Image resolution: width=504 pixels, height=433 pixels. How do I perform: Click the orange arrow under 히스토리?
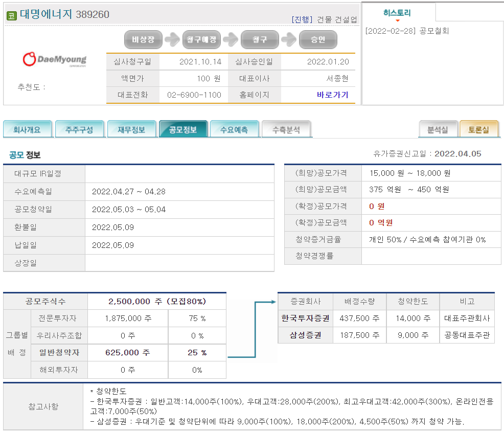pyautogui.click(x=398, y=20)
